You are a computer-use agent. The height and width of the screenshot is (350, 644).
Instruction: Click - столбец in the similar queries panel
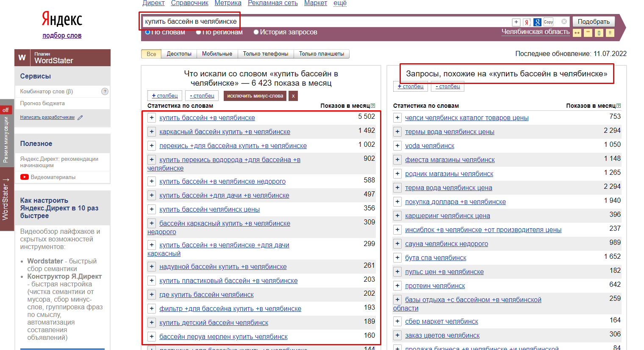point(448,87)
